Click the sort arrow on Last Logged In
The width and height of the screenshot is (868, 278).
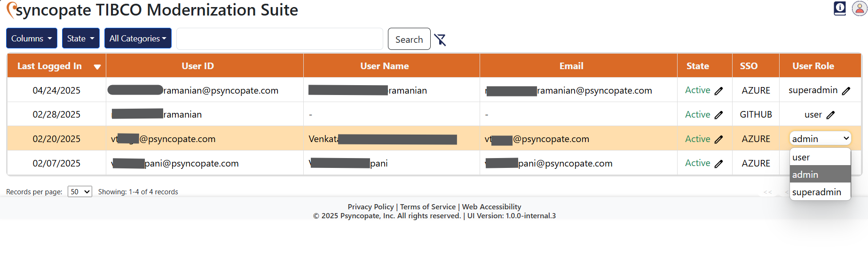97,66
